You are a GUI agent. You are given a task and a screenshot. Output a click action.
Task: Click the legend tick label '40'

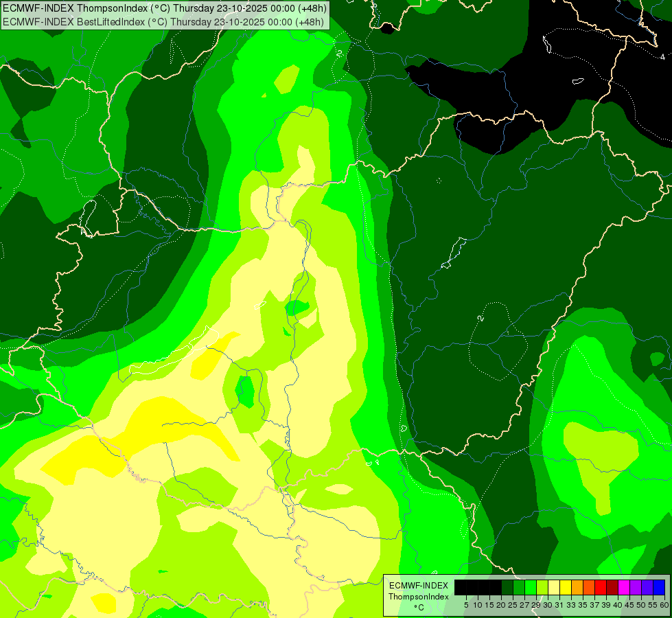coord(618,605)
